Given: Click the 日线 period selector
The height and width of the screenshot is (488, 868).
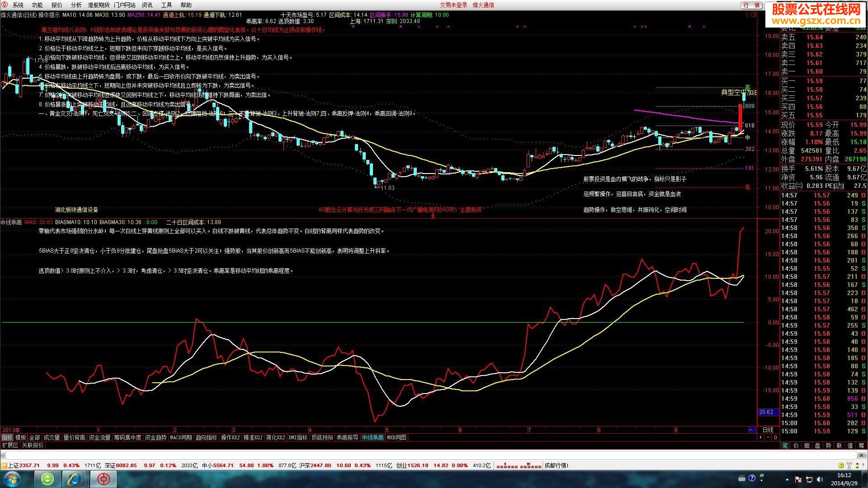Looking at the screenshot, I should pos(768,430).
